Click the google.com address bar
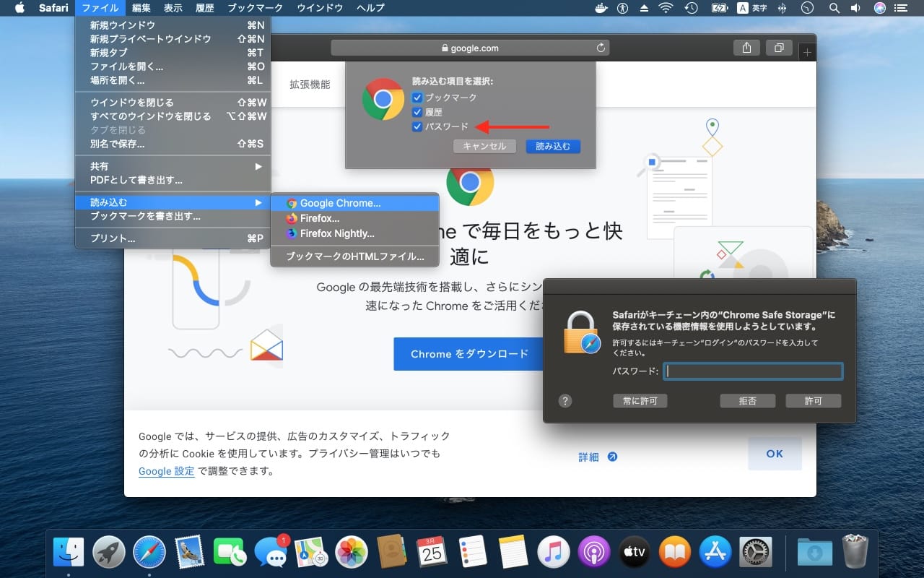Viewport: 924px width, 578px height. pyautogui.click(x=470, y=48)
